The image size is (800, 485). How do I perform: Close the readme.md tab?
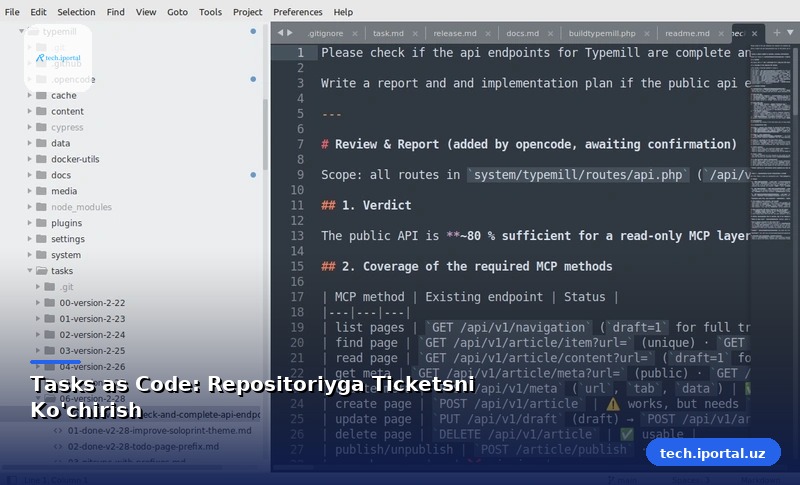(x=721, y=34)
